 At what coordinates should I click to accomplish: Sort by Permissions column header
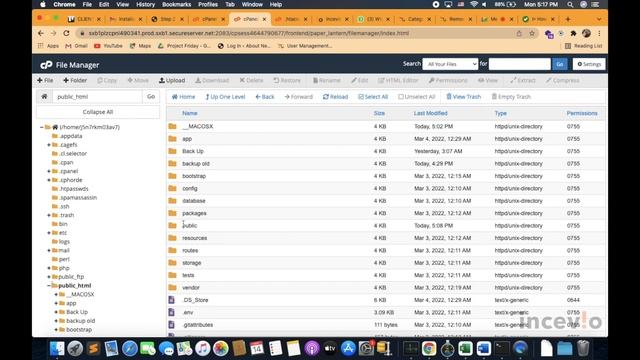click(582, 113)
